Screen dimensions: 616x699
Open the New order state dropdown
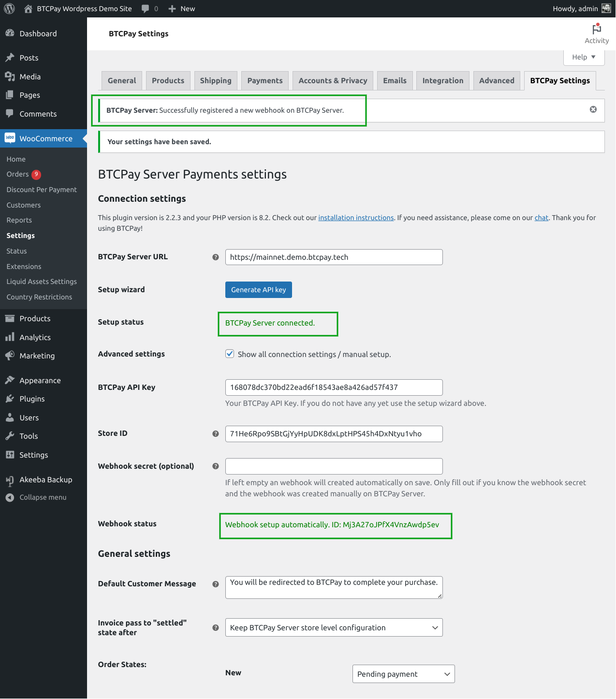(403, 674)
